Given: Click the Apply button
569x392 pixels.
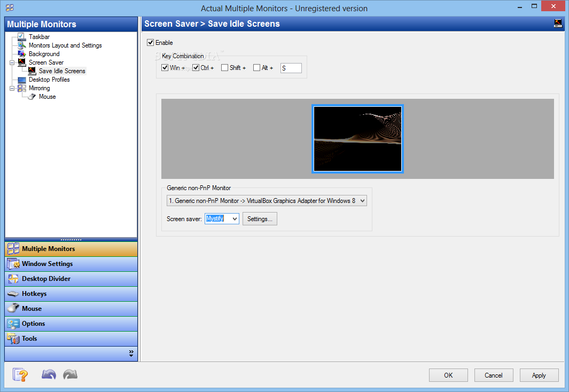Looking at the screenshot, I should pos(539,375).
